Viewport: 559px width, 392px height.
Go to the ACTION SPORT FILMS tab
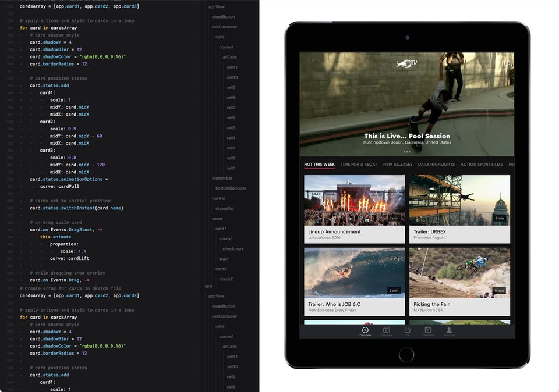click(482, 165)
